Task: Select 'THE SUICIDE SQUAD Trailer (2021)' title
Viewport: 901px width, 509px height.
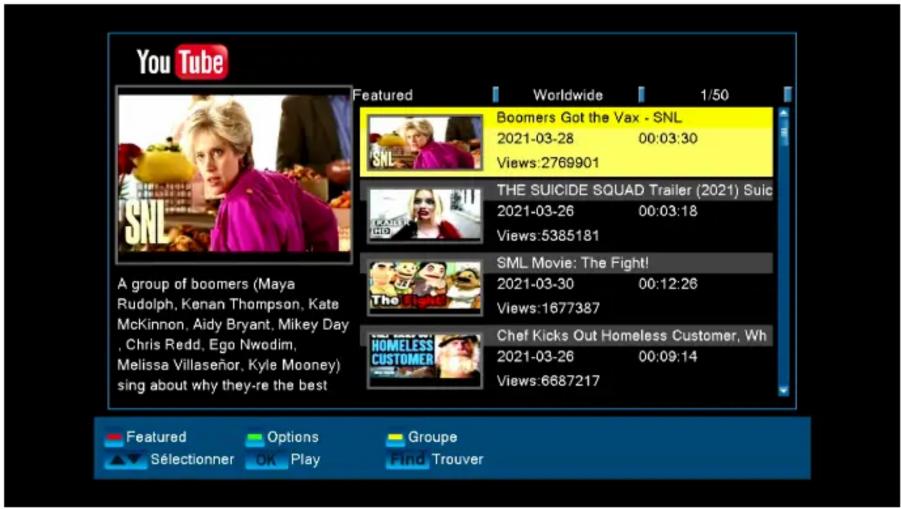Action: [x=634, y=190]
